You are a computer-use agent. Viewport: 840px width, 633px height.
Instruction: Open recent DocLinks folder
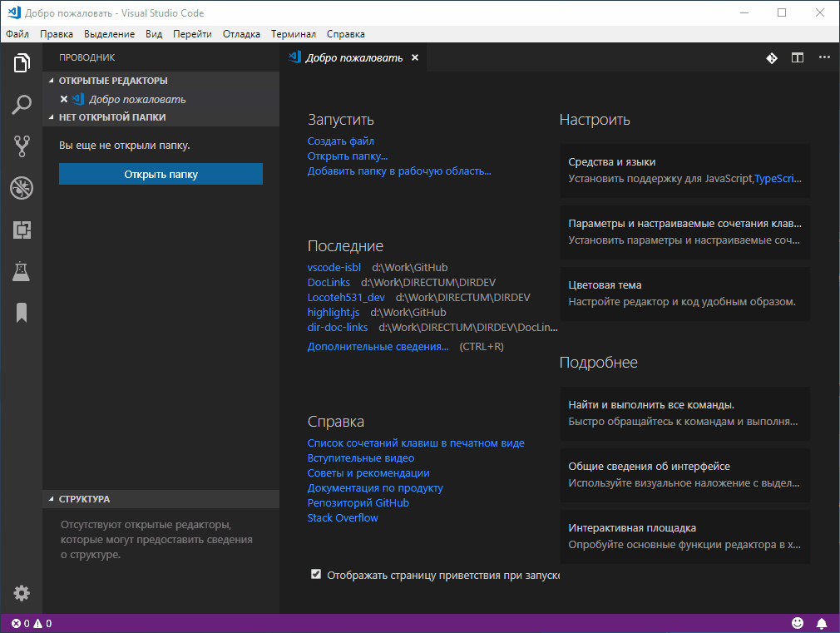point(329,283)
